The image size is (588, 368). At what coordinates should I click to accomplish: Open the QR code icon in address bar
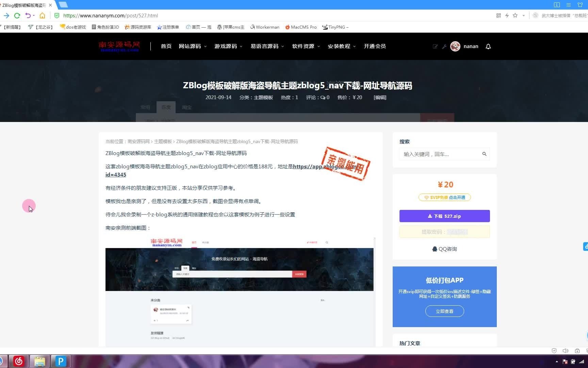point(499,16)
